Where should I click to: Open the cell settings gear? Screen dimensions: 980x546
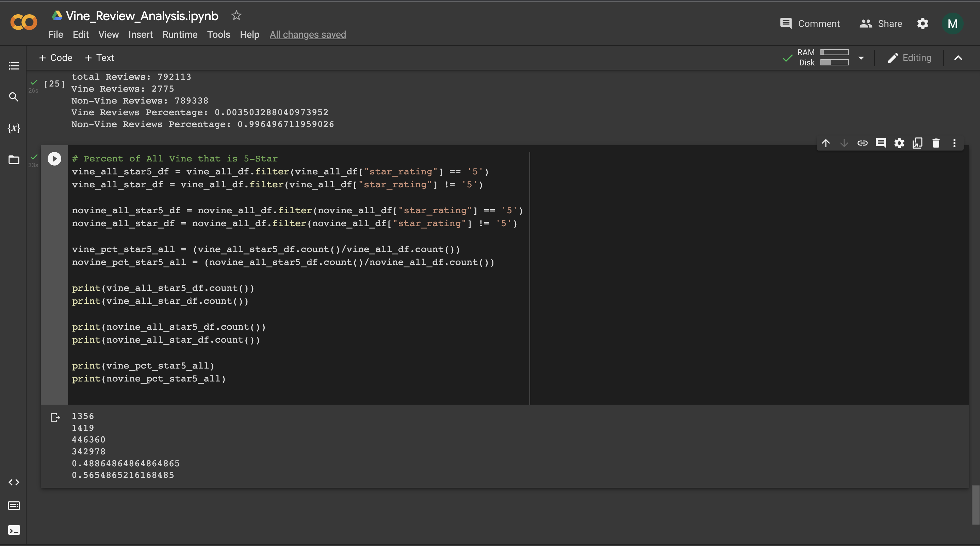(x=899, y=143)
